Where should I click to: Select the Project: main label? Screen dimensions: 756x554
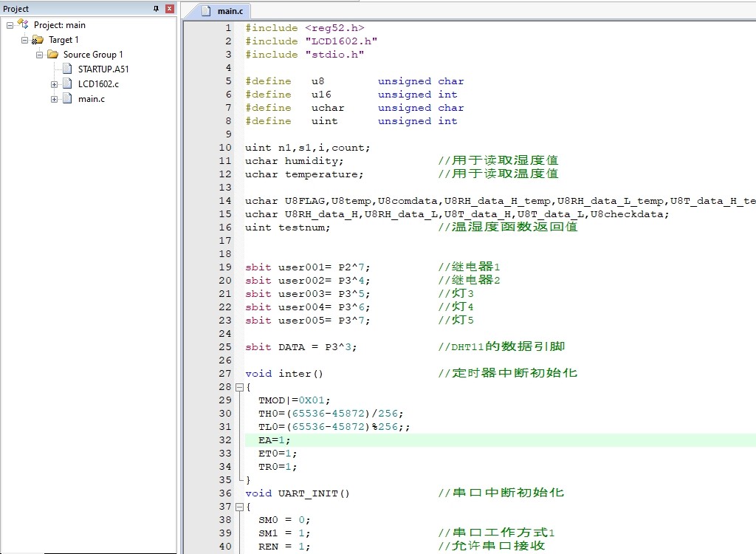(59, 25)
